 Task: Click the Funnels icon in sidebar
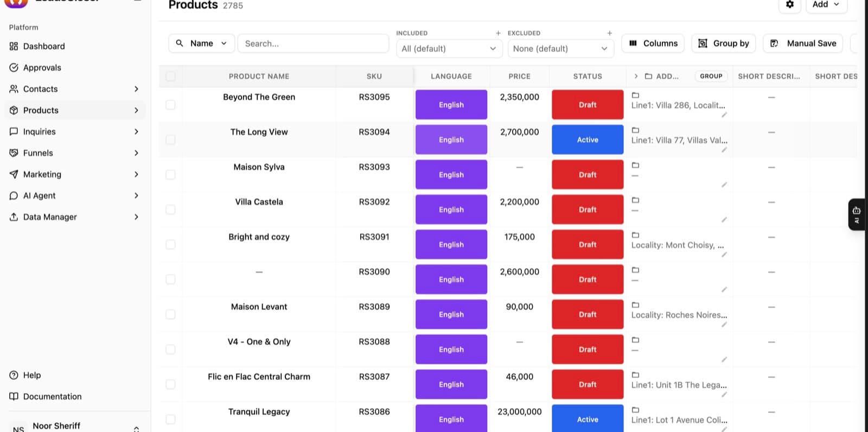(14, 153)
